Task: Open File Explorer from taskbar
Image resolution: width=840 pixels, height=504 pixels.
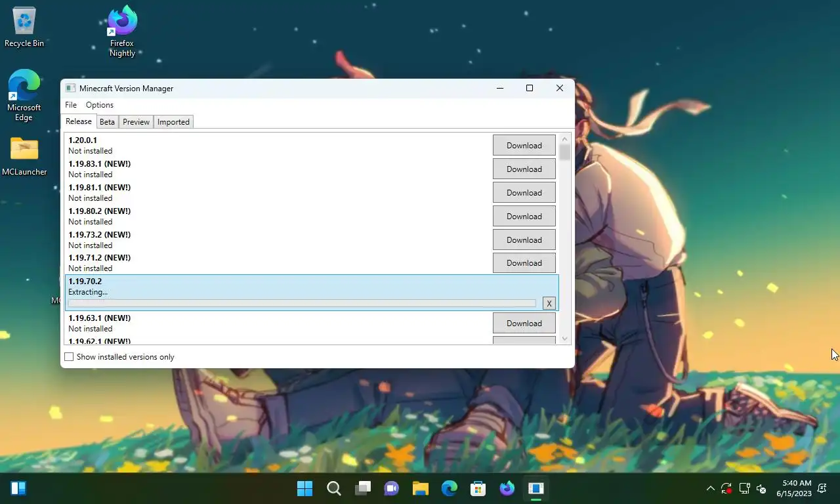Action: tap(421, 488)
